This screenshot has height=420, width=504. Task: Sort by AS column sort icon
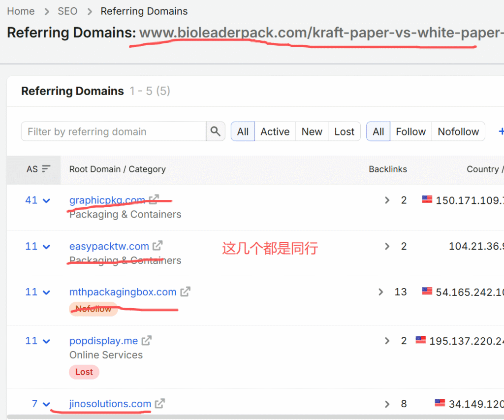click(x=46, y=169)
